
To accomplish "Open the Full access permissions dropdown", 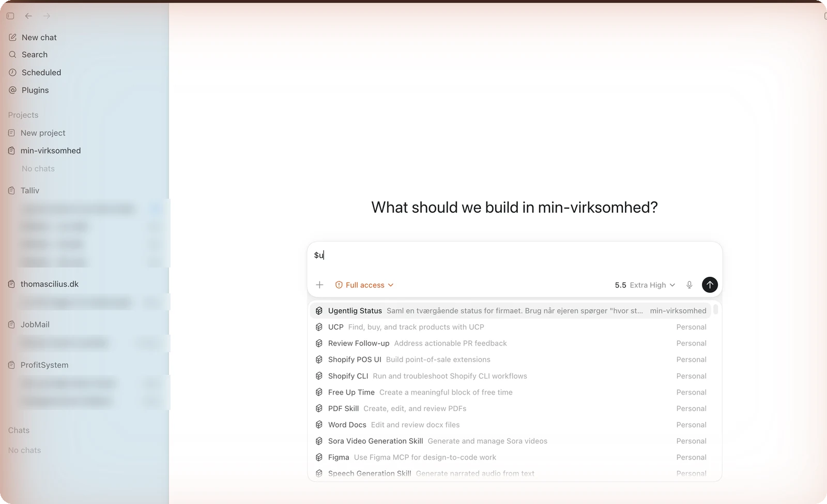I will point(364,285).
